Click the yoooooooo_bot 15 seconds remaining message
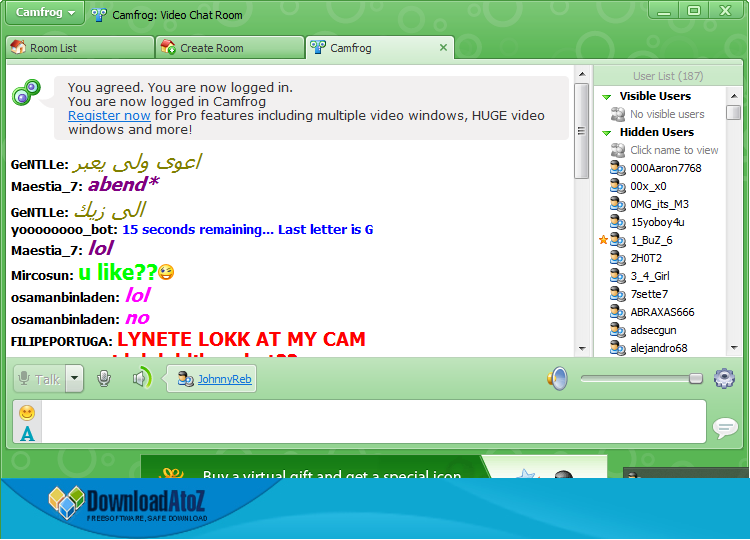Image resolution: width=750 pixels, height=540 pixels. [x=248, y=230]
